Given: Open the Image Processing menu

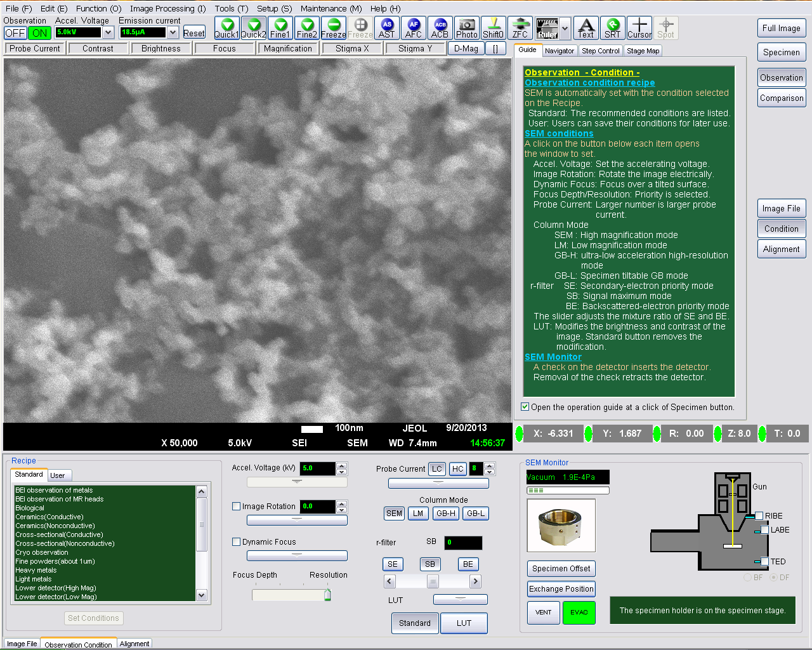Looking at the screenshot, I should [x=167, y=8].
